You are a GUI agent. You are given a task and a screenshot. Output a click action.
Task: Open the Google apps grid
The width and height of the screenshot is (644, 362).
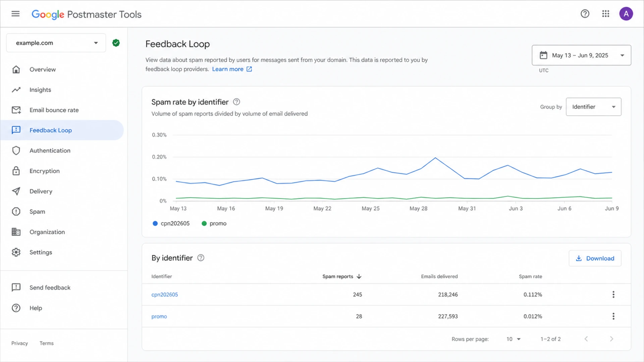[x=605, y=14]
